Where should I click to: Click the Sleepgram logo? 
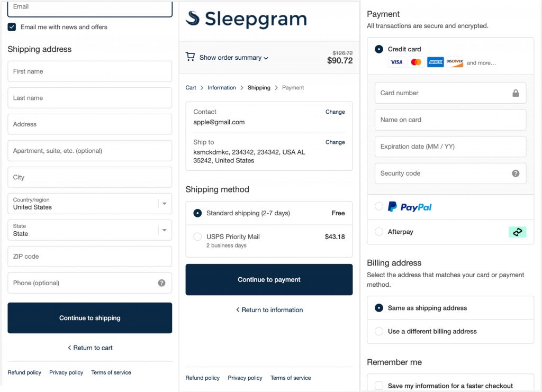(246, 19)
